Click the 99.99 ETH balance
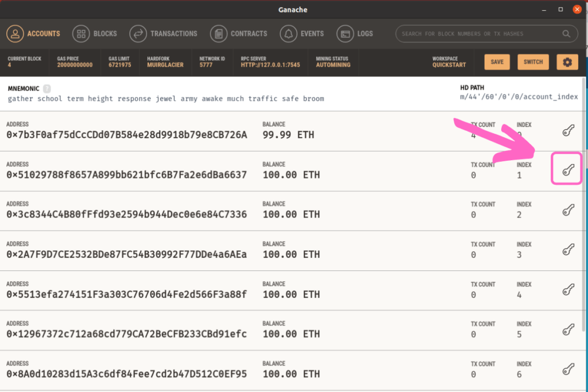Viewport: 588px width, 392px height. [288, 135]
